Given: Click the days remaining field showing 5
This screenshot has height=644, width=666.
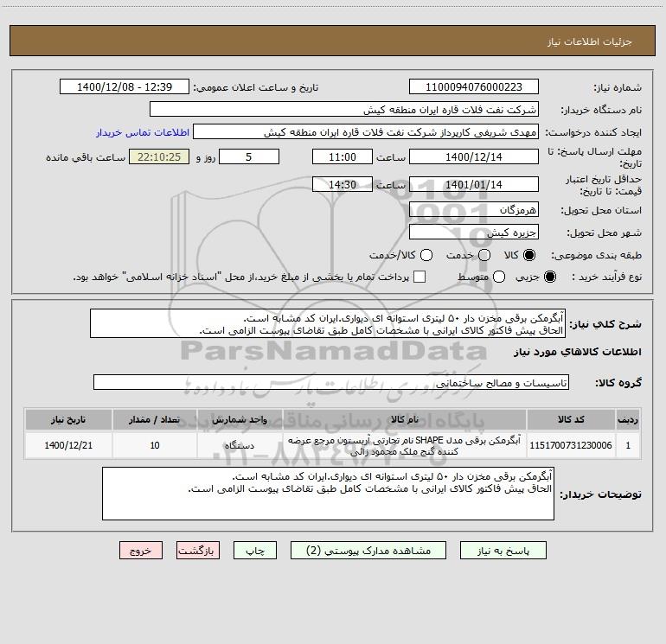Looking at the screenshot, I should pos(249,156).
